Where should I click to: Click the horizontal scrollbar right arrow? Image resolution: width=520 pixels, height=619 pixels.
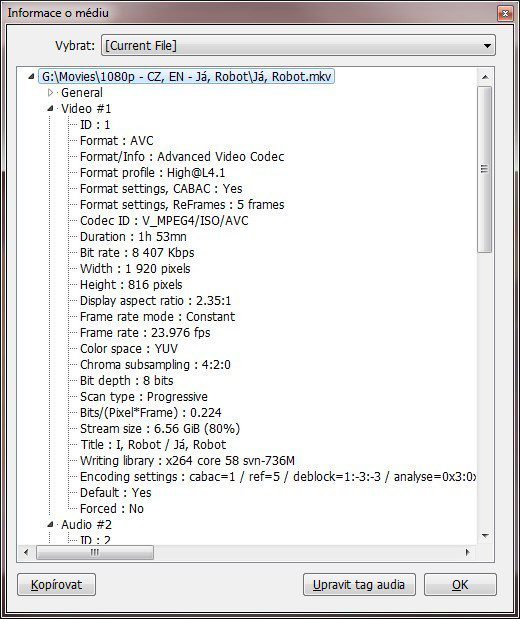click(x=468, y=552)
